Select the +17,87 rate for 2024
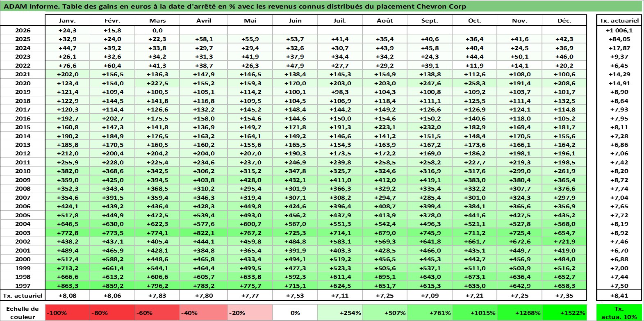644x321 pixels. coord(619,48)
